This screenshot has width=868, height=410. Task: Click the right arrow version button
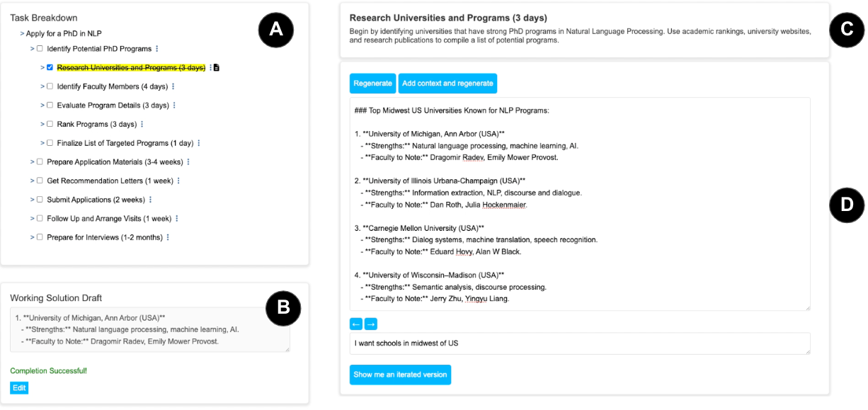(371, 324)
